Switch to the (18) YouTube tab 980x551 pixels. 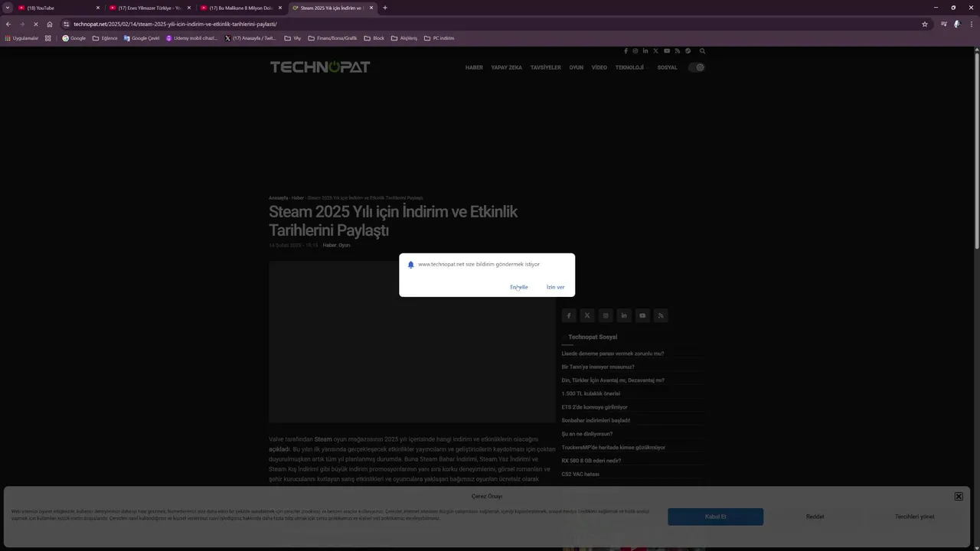tap(59, 8)
